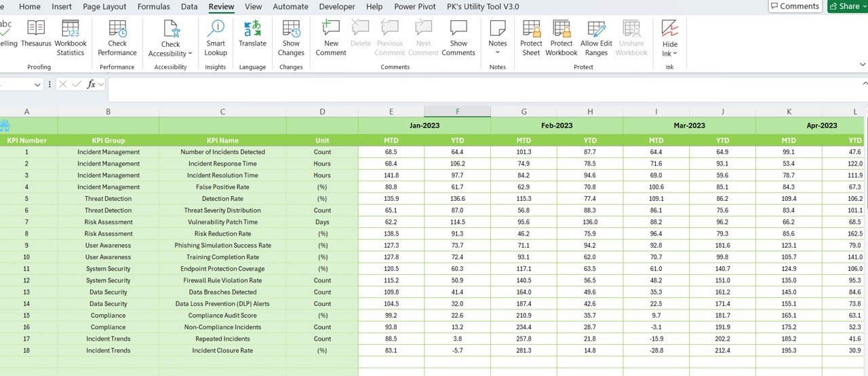Switch to the View tab

point(254,7)
